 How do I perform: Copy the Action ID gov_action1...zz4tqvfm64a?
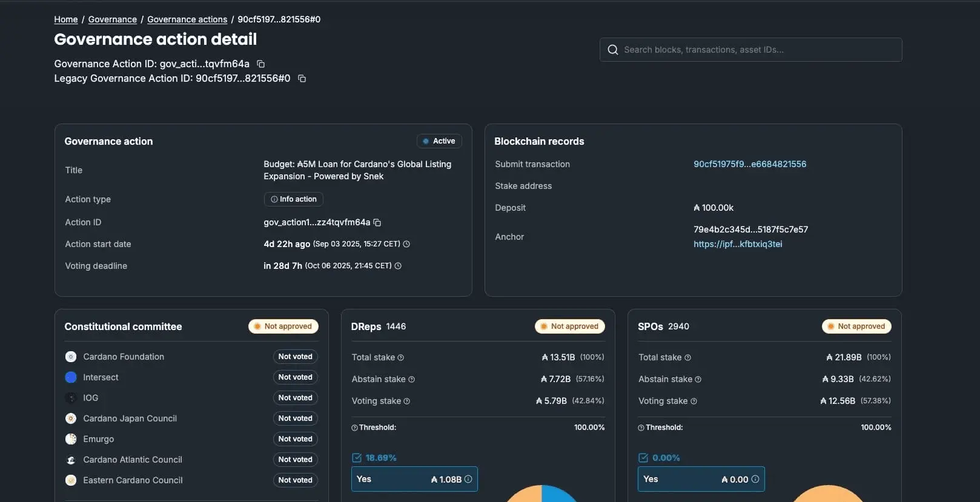point(377,222)
